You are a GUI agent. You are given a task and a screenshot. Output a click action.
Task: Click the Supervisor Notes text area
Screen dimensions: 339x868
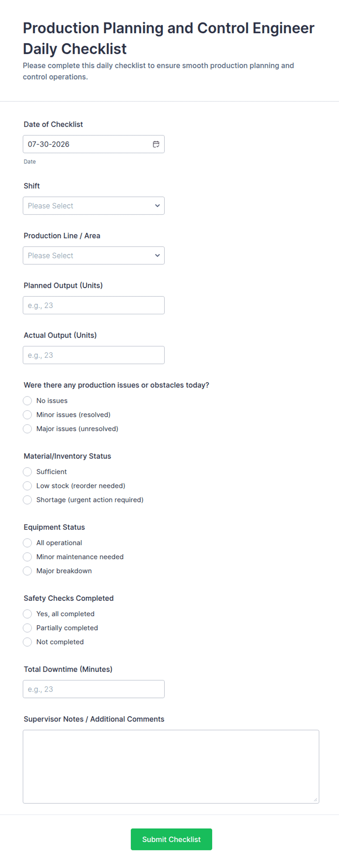pos(171,767)
